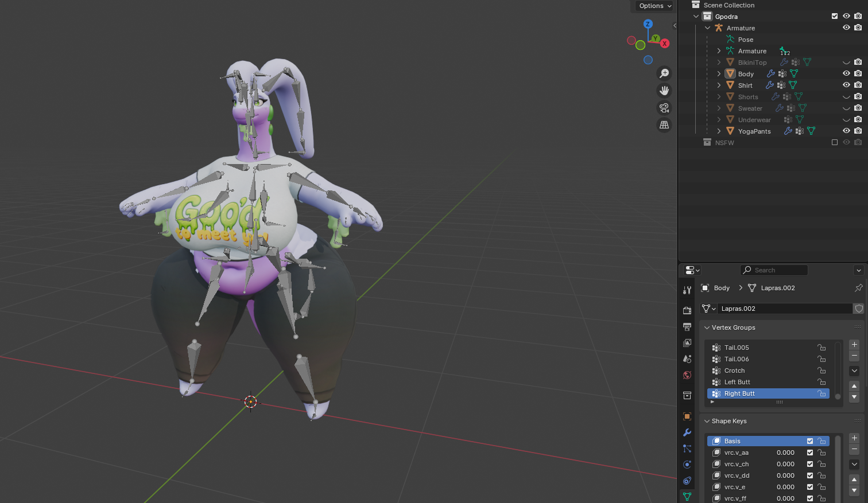Toggle Gpodra collection exclude checkbox
This screenshot has height=503, width=868.
pos(835,16)
